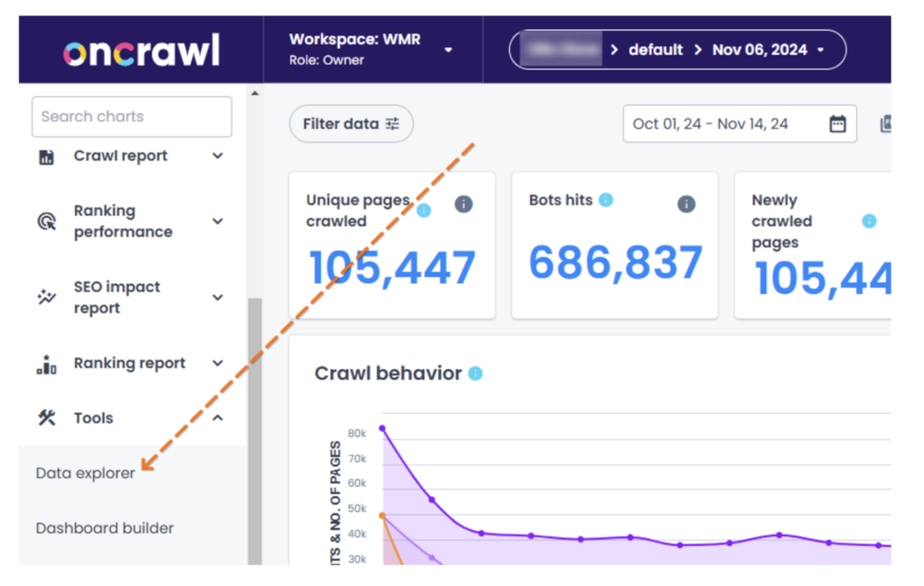Click the Oncrawl logo
924x586 pixels.
tap(140, 50)
